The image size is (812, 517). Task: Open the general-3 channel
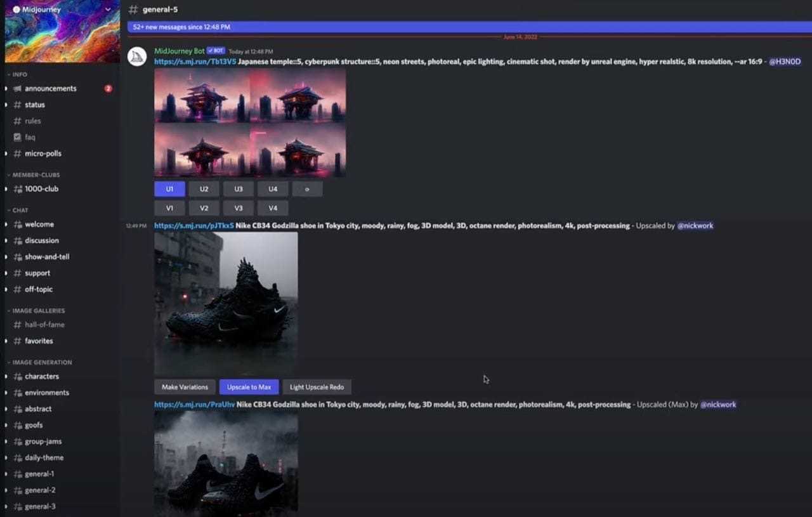point(40,506)
